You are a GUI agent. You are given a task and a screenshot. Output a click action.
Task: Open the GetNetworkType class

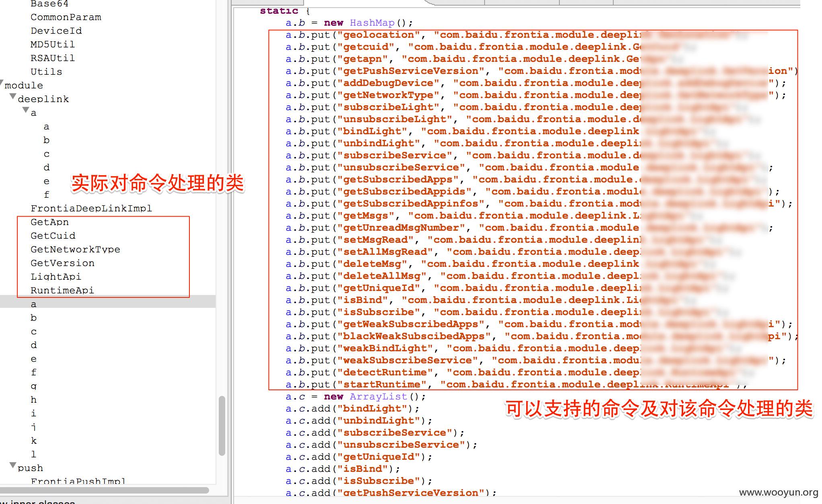pyautogui.click(x=75, y=250)
